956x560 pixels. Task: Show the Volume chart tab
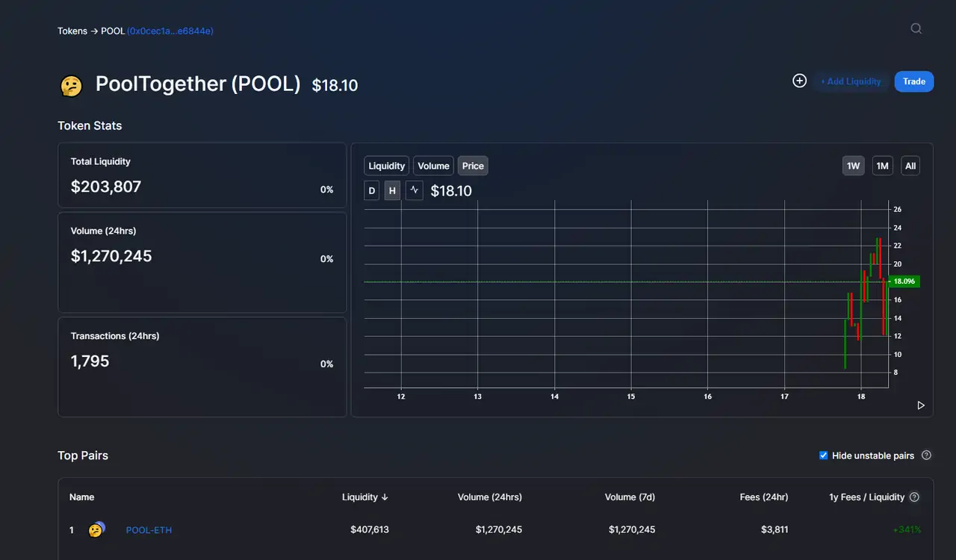pos(433,166)
